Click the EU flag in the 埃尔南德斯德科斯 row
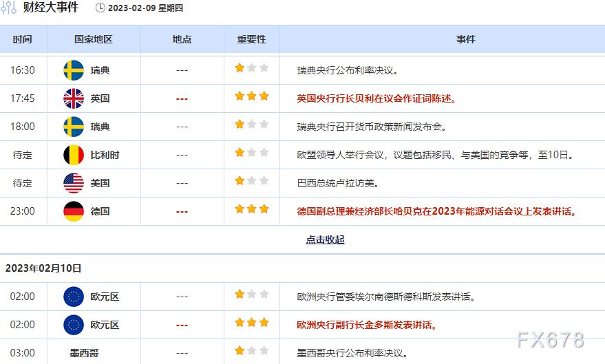The width and height of the screenshot is (605, 364). pos(74,297)
